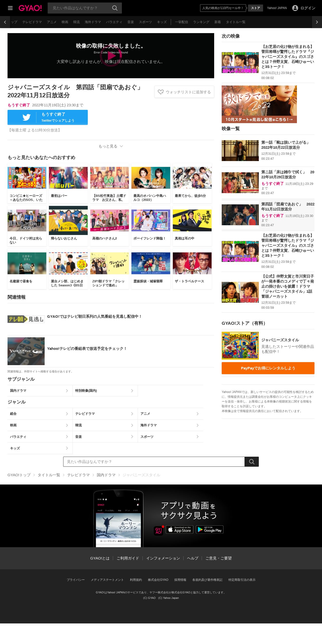Click the App Store download badge
322x644 pixels.
(x=180, y=529)
